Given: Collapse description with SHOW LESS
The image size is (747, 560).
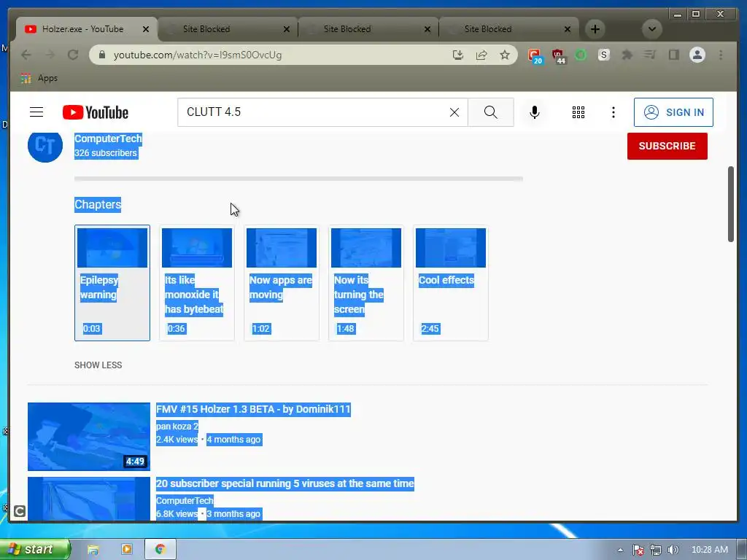Looking at the screenshot, I should (x=98, y=365).
